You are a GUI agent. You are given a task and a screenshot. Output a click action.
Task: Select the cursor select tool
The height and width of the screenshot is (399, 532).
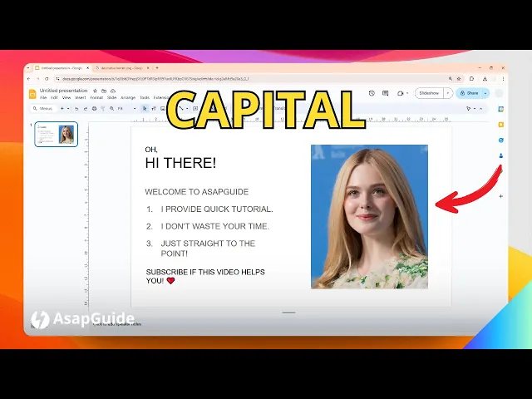point(145,109)
